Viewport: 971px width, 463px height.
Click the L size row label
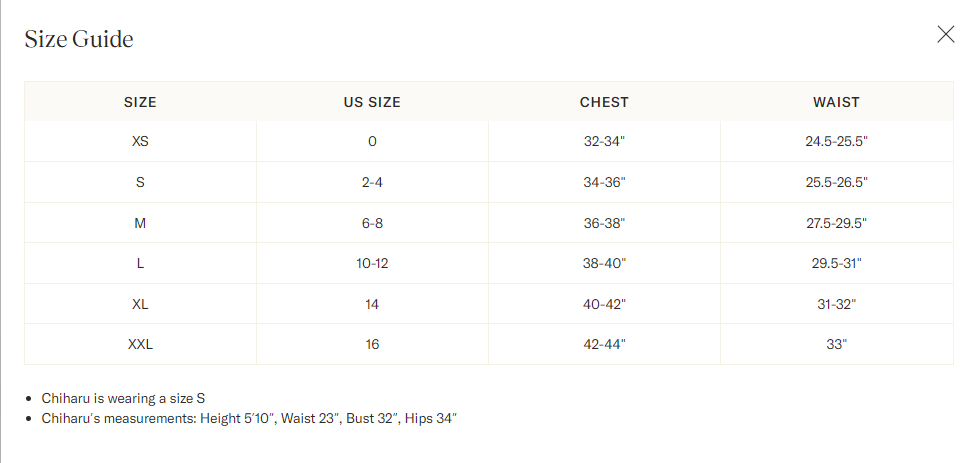point(140,263)
